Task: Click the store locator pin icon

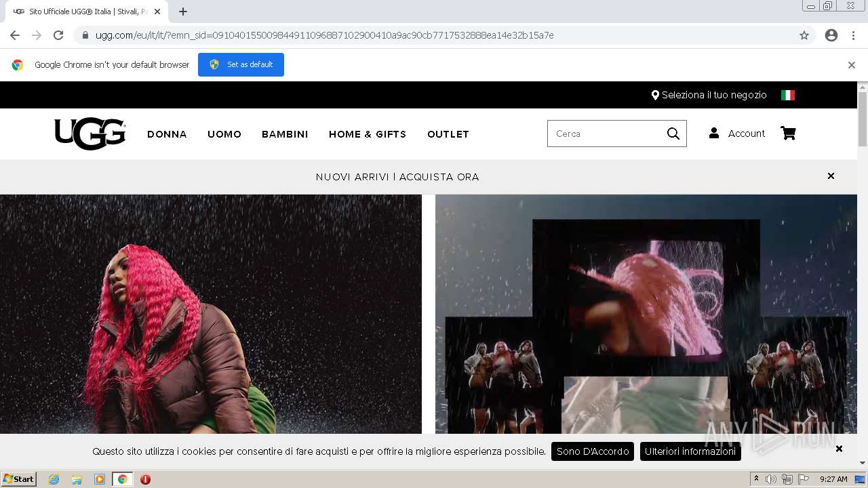Action: (655, 95)
